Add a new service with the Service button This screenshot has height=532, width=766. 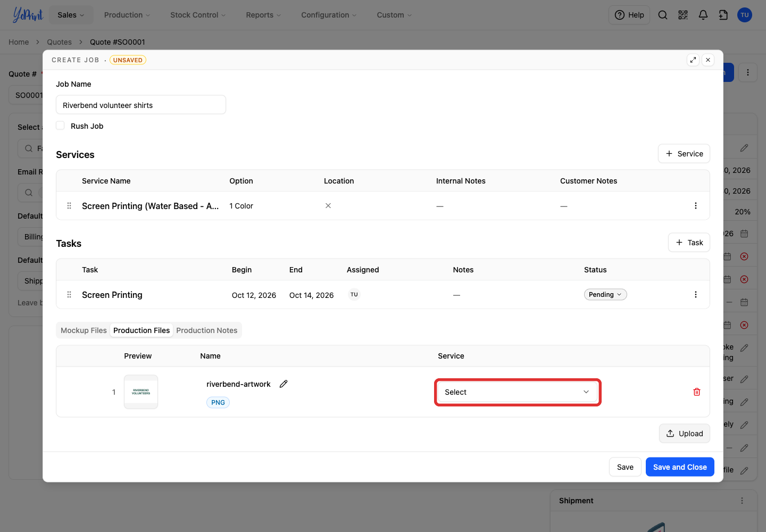(684, 154)
